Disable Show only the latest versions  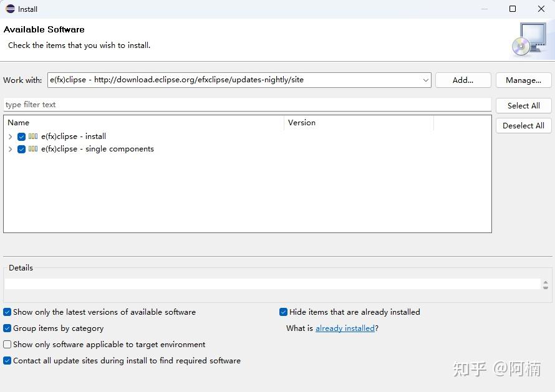tap(7, 312)
